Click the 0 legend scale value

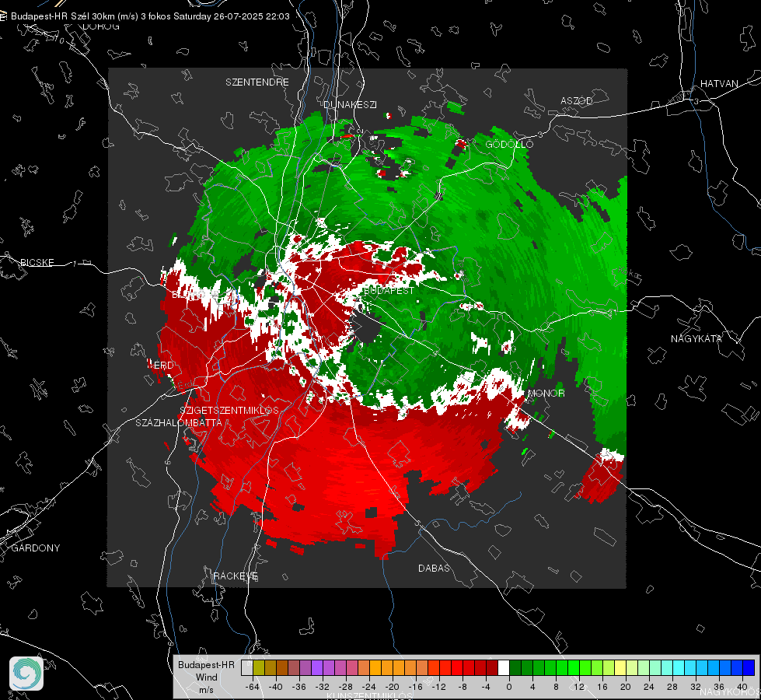[x=509, y=687]
